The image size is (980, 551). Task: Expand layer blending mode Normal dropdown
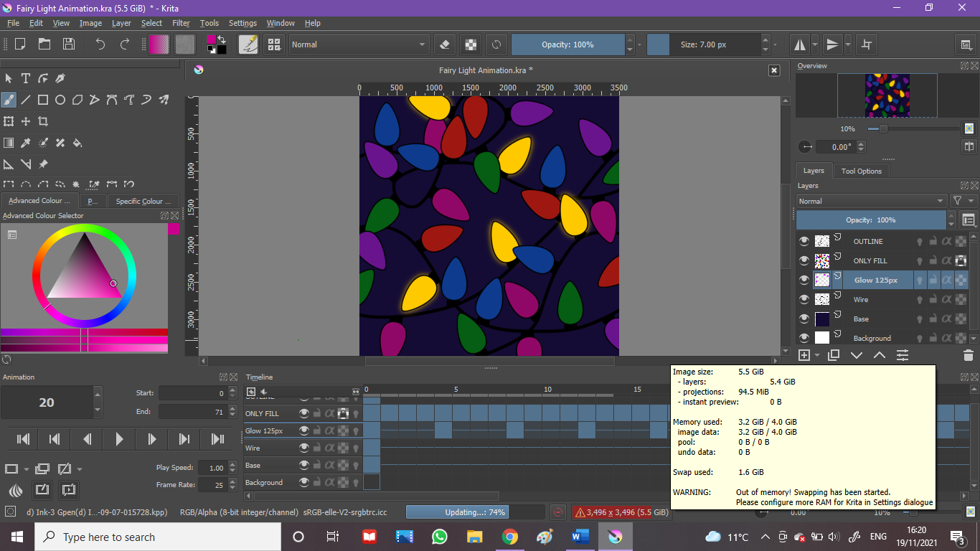click(871, 202)
